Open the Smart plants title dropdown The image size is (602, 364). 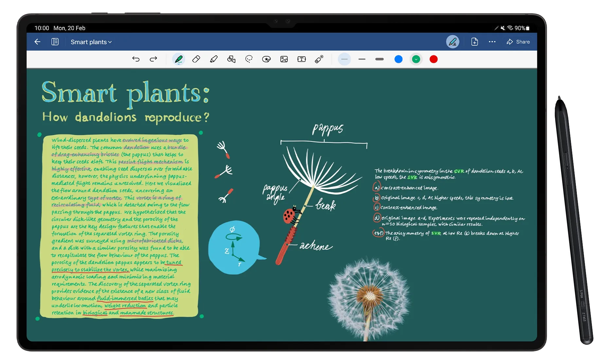click(91, 42)
